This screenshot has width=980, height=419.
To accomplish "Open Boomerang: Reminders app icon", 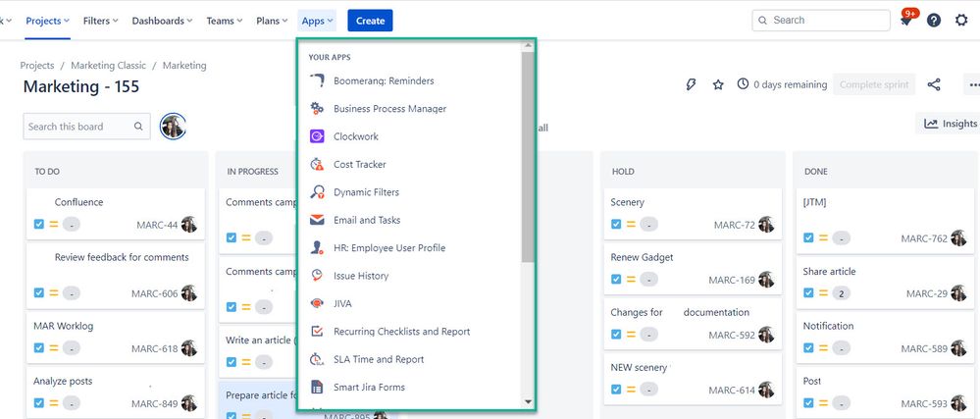I will (x=317, y=80).
